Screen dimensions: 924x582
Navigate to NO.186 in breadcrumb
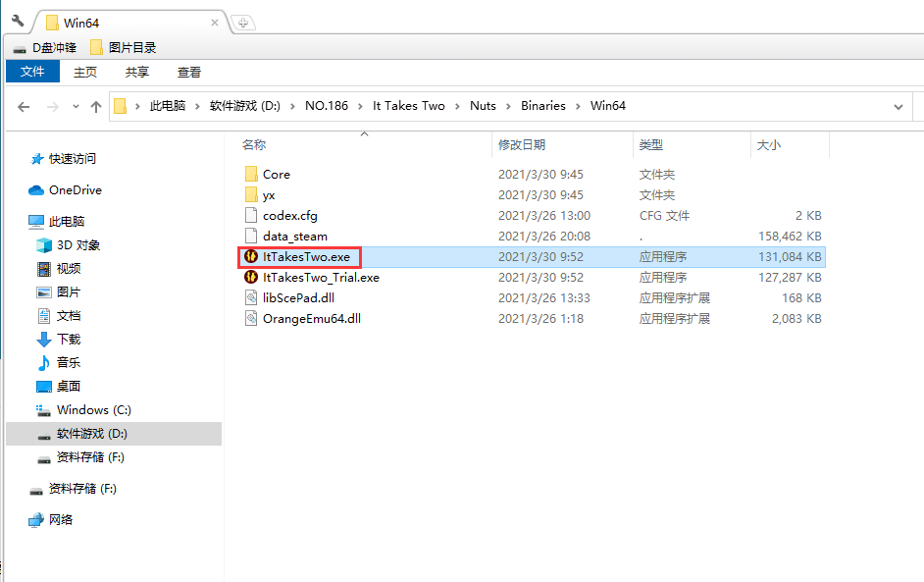pyautogui.click(x=327, y=106)
